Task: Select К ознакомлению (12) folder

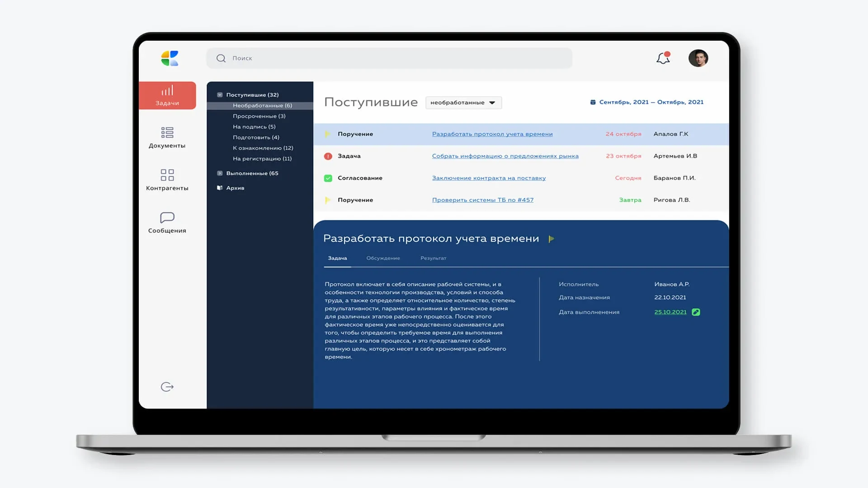Action: [x=263, y=148]
